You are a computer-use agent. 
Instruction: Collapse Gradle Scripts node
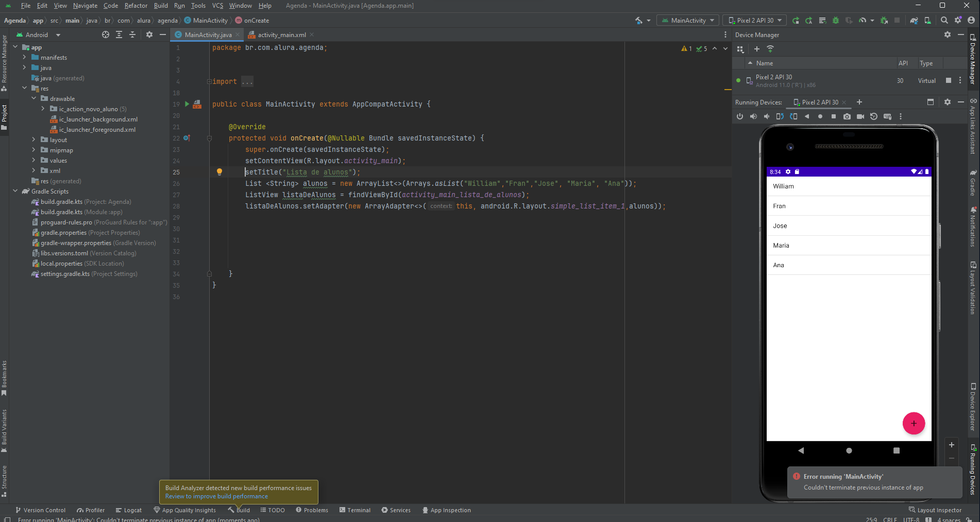point(15,191)
